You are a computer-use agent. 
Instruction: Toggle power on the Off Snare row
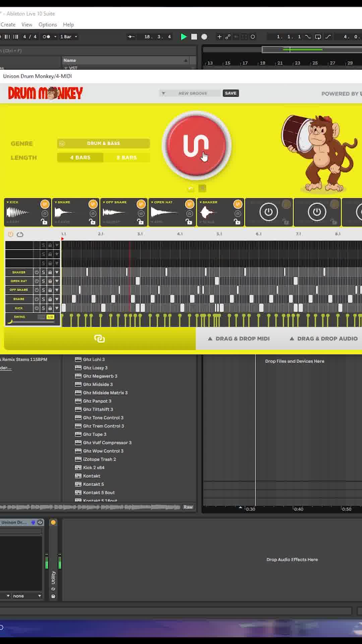[x=37, y=290]
